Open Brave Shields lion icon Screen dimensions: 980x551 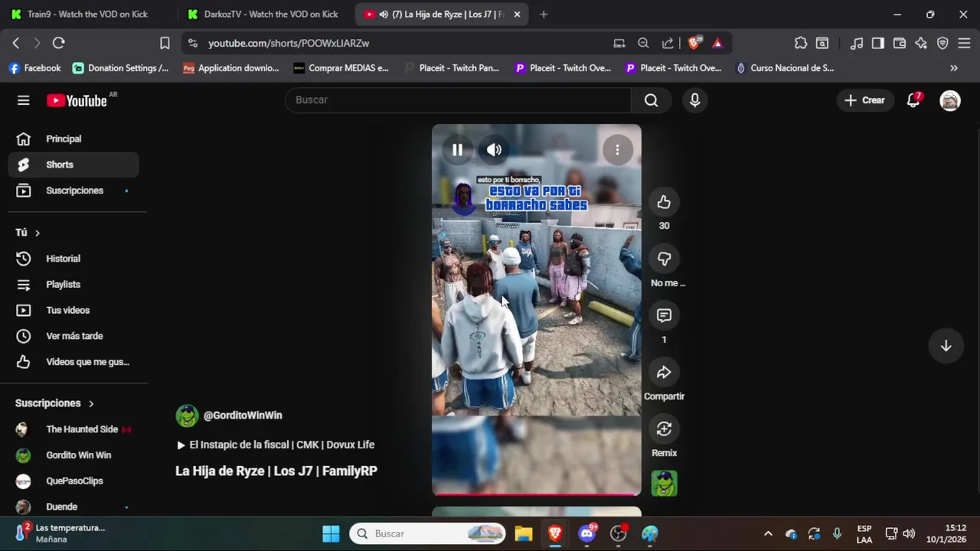tap(694, 44)
